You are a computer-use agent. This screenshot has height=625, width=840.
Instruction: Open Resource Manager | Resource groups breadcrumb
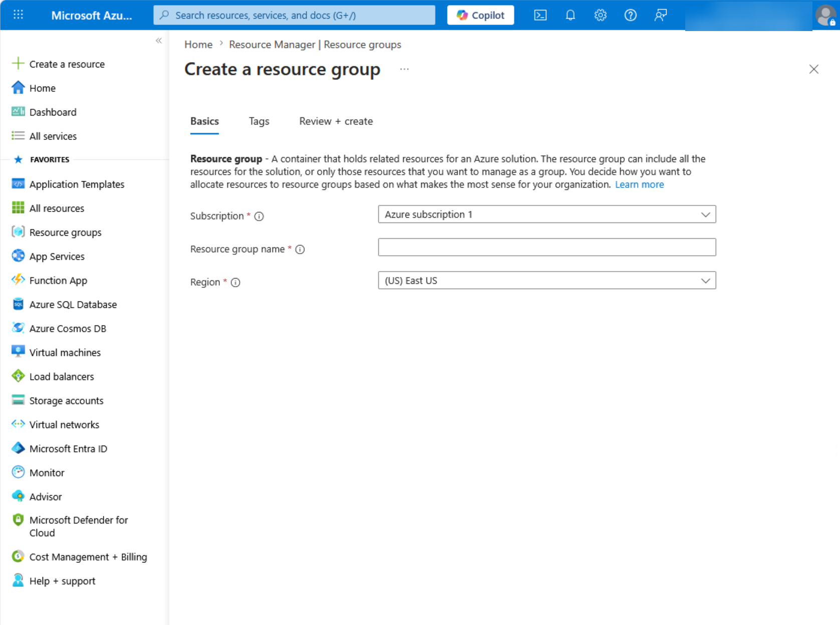(x=315, y=45)
